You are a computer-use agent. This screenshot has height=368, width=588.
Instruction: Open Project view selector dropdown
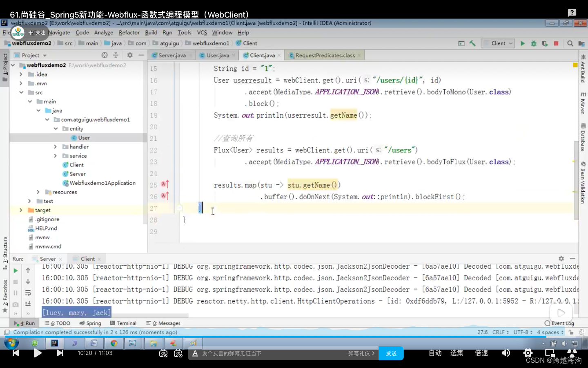(31, 55)
